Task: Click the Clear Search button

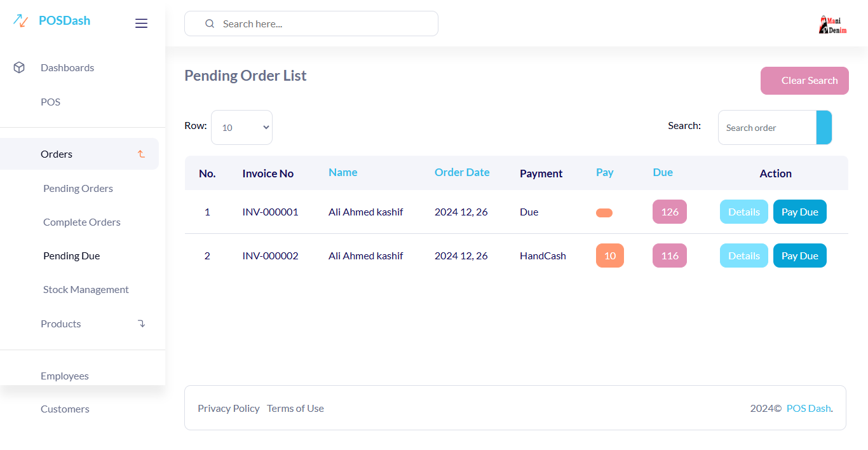Action: pyautogui.click(x=804, y=81)
